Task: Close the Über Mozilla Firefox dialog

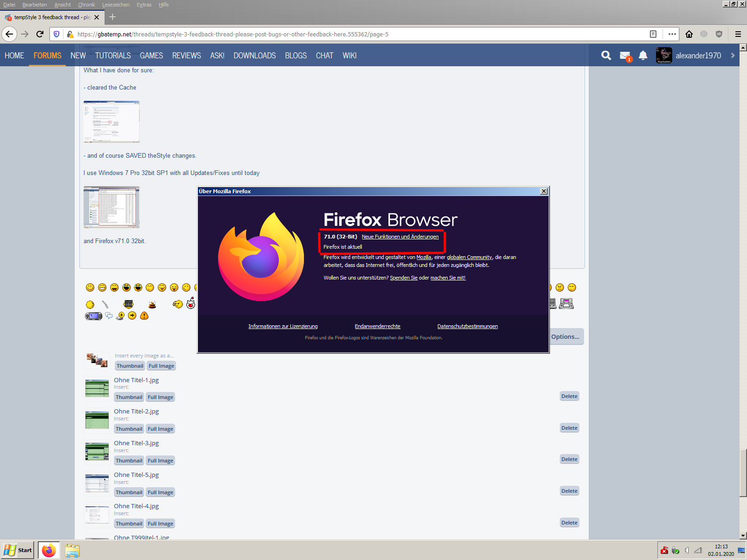Action: click(x=544, y=191)
